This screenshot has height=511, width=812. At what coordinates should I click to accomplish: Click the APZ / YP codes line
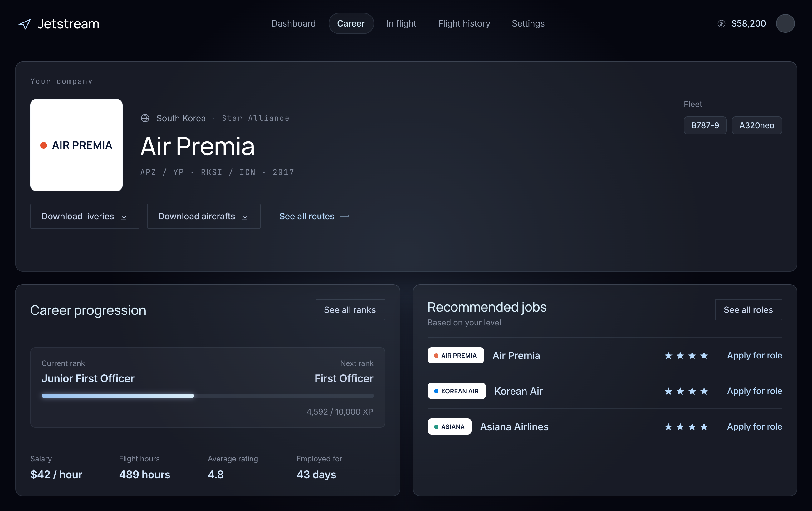(217, 172)
